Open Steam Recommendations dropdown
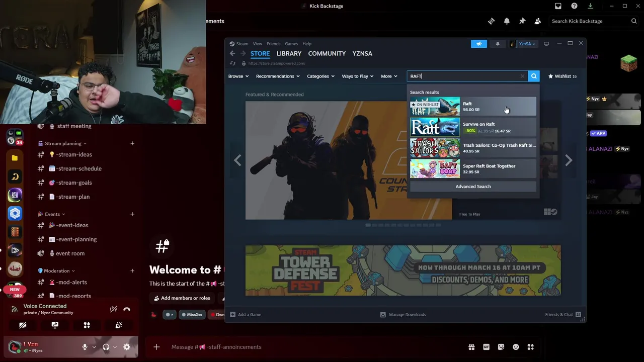644x362 pixels. coord(278,76)
